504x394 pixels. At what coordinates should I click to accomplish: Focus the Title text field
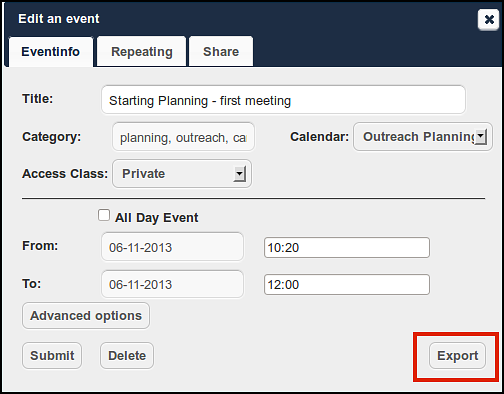tap(283, 100)
